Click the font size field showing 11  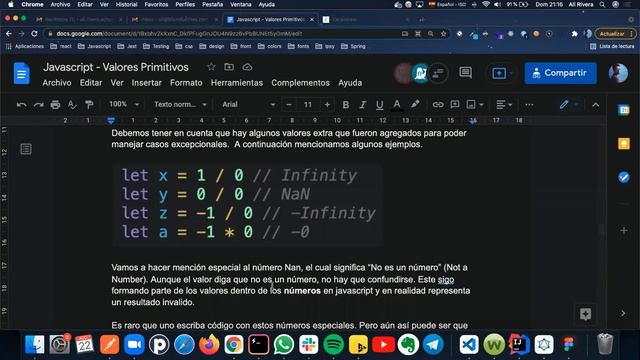(x=308, y=105)
